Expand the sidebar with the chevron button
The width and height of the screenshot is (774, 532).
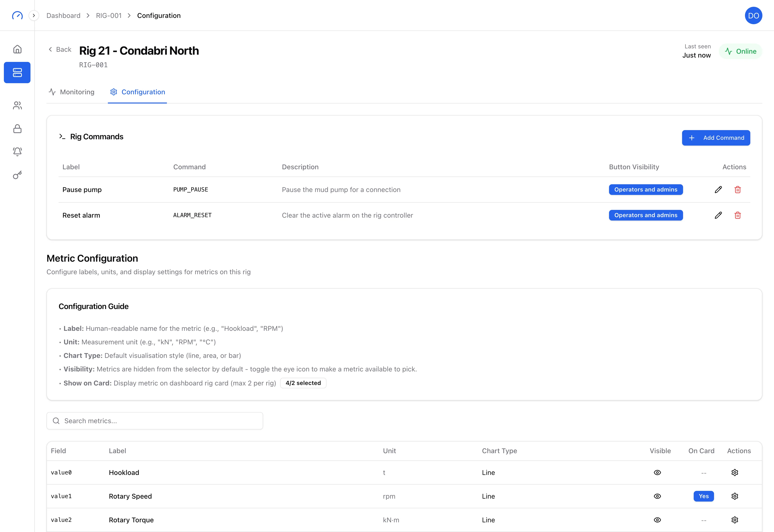(x=34, y=15)
